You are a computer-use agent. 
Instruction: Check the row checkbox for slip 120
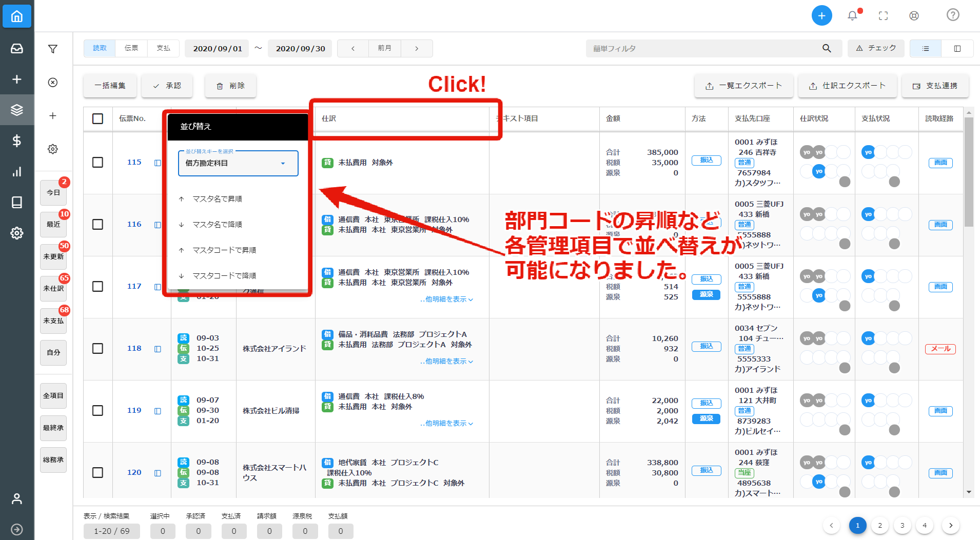point(97,472)
